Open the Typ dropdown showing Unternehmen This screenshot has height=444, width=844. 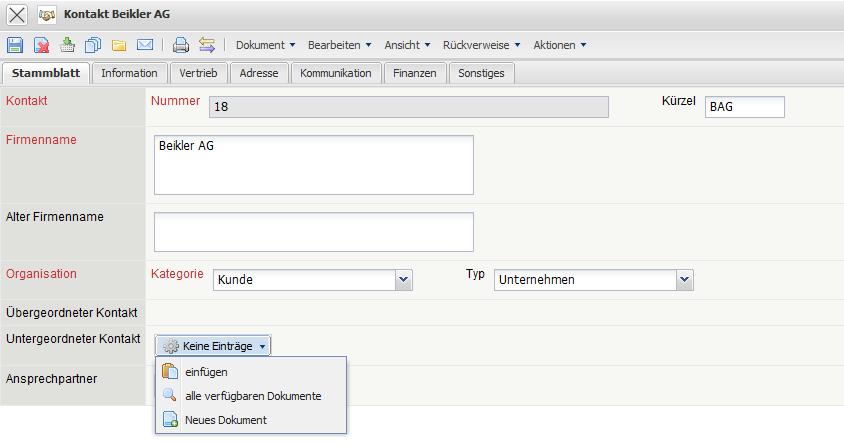[x=684, y=280]
